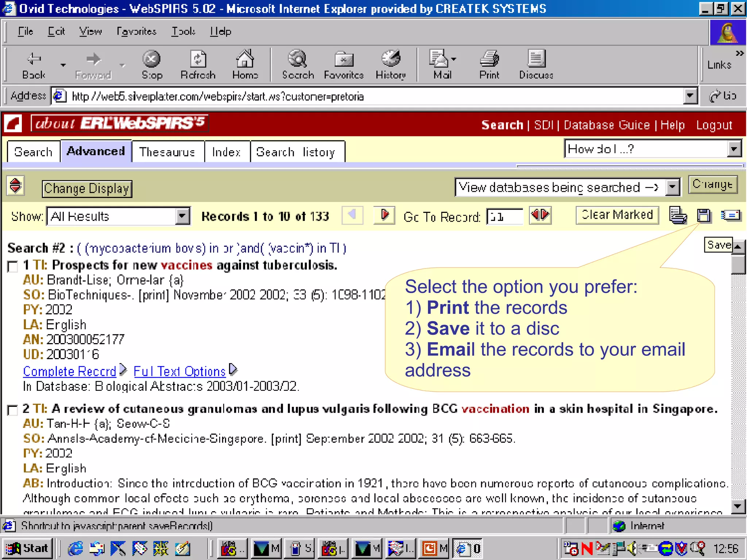
Task: Click the results scrollbar down arrow
Action: click(x=738, y=506)
